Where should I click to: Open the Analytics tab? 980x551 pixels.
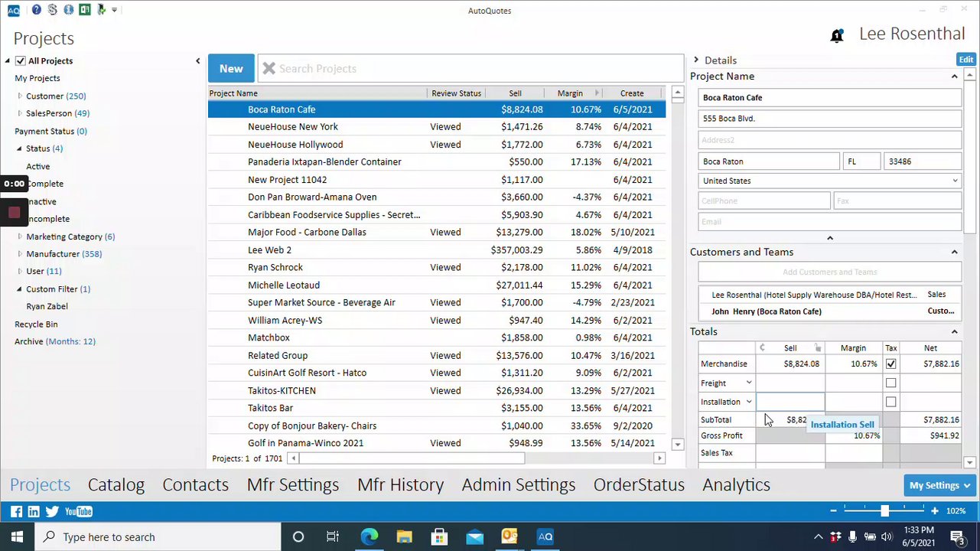[x=737, y=485]
